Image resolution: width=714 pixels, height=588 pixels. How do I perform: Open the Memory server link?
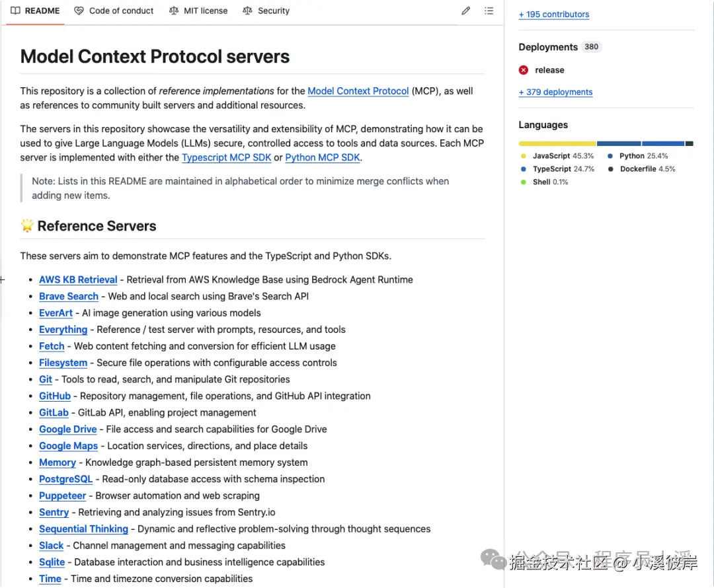(x=58, y=462)
